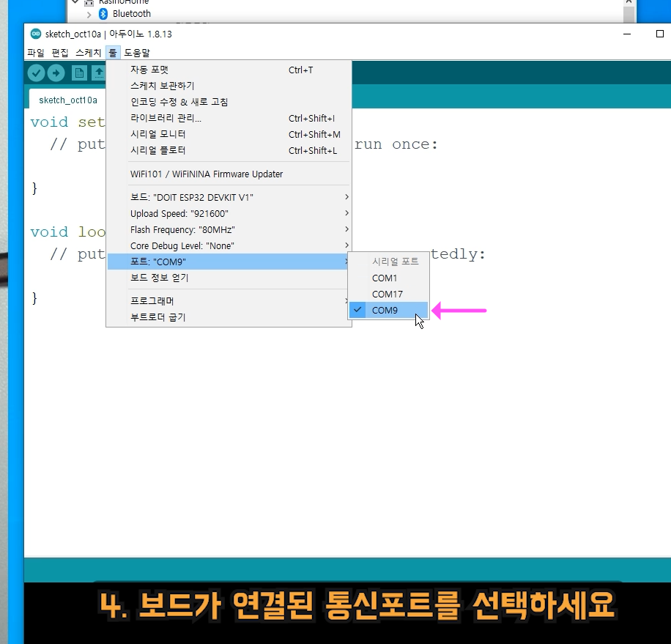
Task: Open the 편집 menu
Action: (60, 53)
